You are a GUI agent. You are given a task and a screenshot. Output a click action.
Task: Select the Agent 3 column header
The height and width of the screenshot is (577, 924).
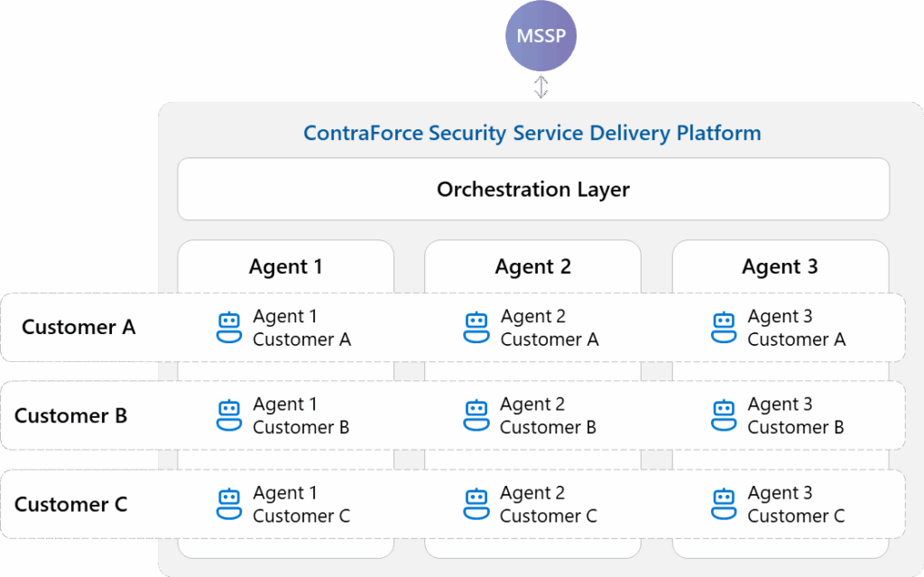780,266
